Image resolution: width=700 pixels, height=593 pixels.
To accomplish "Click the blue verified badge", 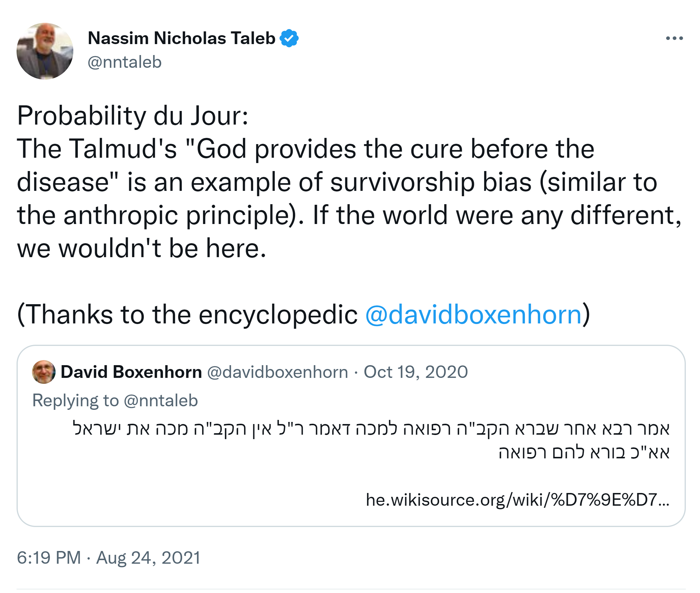I will pos(289,38).
